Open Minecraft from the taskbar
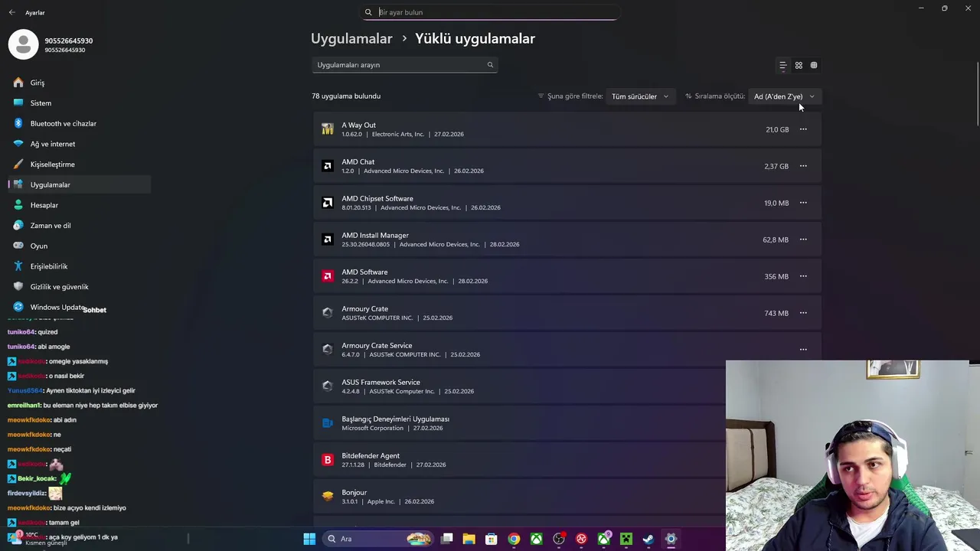Viewport: 980px width, 551px height. (x=626, y=539)
